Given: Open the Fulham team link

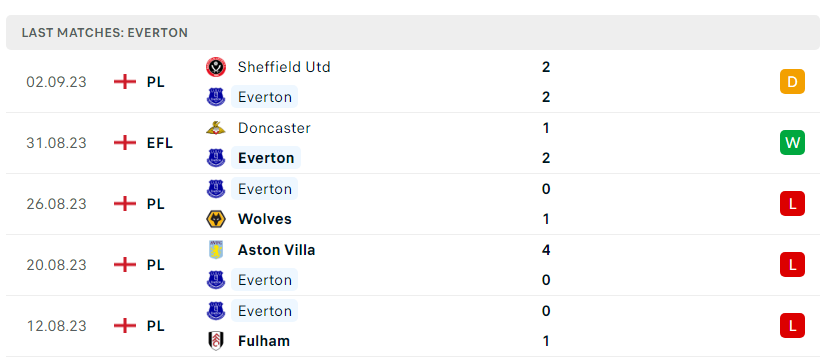Looking at the screenshot, I should 264,341.
